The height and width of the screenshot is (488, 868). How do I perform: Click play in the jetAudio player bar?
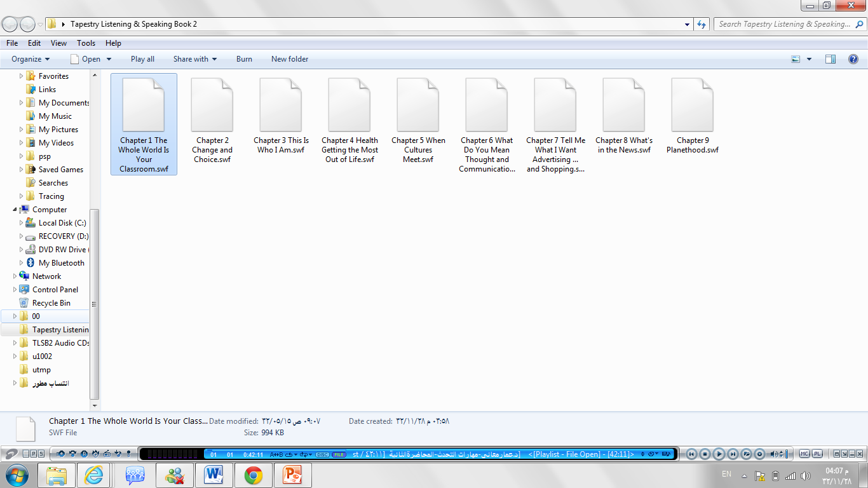pyautogui.click(x=719, y=454)
